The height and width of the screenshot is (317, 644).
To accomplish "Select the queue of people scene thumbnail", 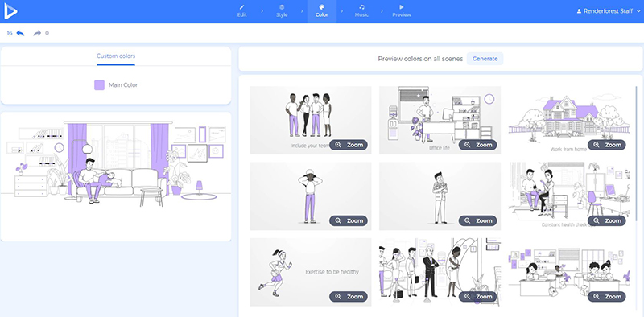I will (x=440, y=272).
